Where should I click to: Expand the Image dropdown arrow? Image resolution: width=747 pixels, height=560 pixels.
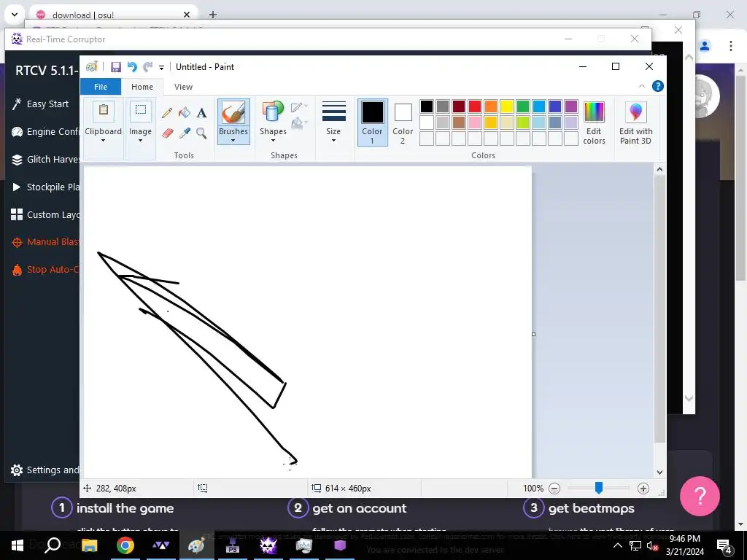click(x=141, y=140)
